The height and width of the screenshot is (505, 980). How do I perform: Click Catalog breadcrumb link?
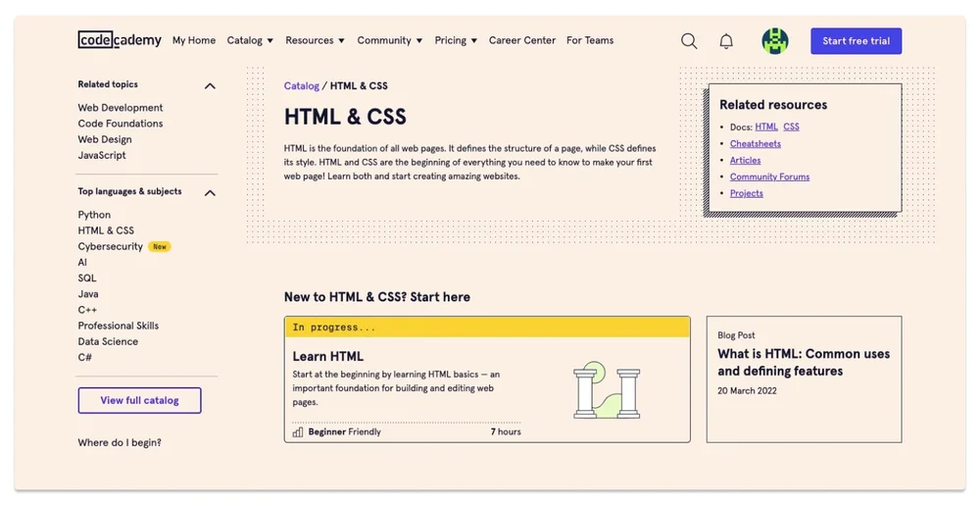click(301, 85)
